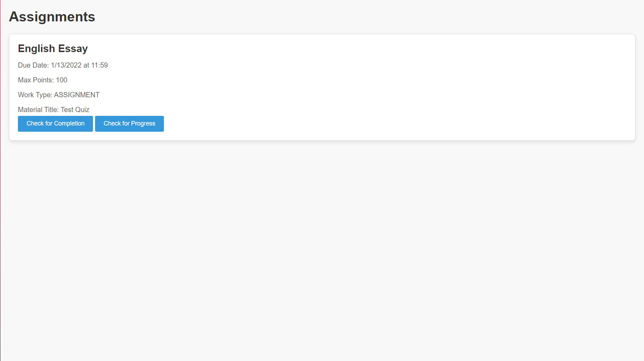Click the word "Completion" on the first button

[69, 123]
